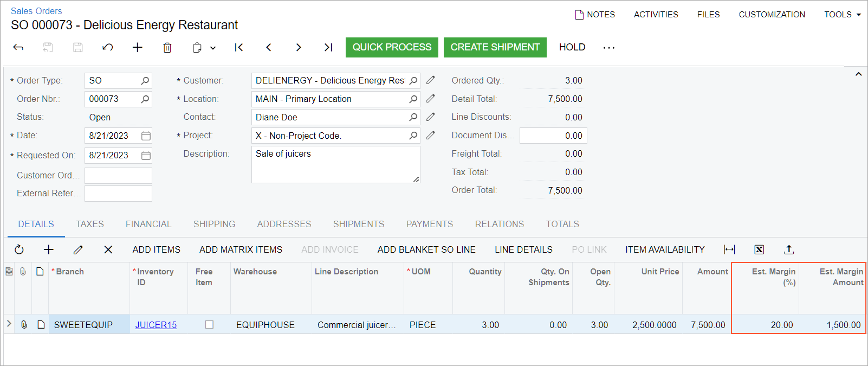The image size is (868, 366).
Task: Click the upload/load records icon
Action: (789, 249)
